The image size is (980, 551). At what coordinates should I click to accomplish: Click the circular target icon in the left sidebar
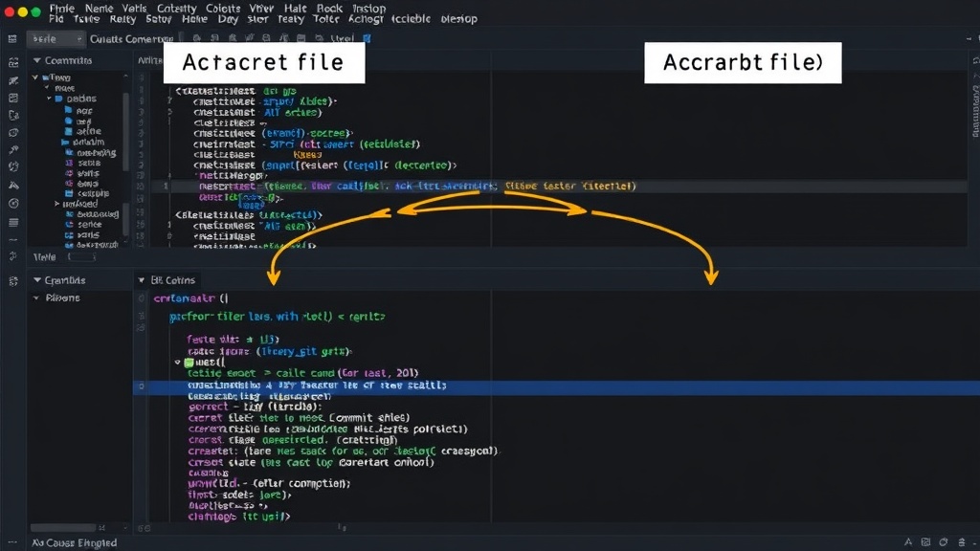click(x=13, y=204)
